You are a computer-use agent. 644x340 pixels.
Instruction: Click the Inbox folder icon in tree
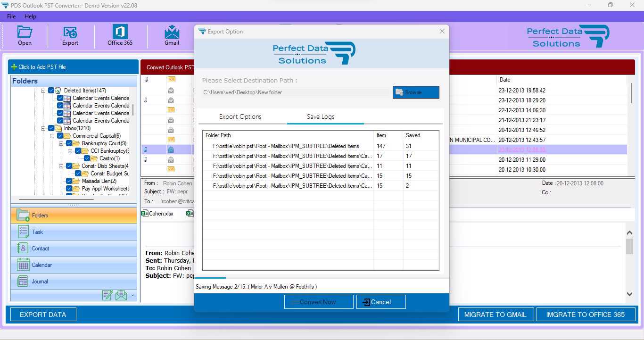58,128
